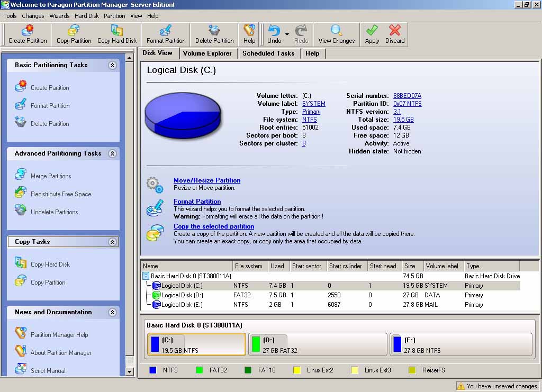Open View Changes from the toolbar
Viewport: 542px width, 392px height.
336,33
